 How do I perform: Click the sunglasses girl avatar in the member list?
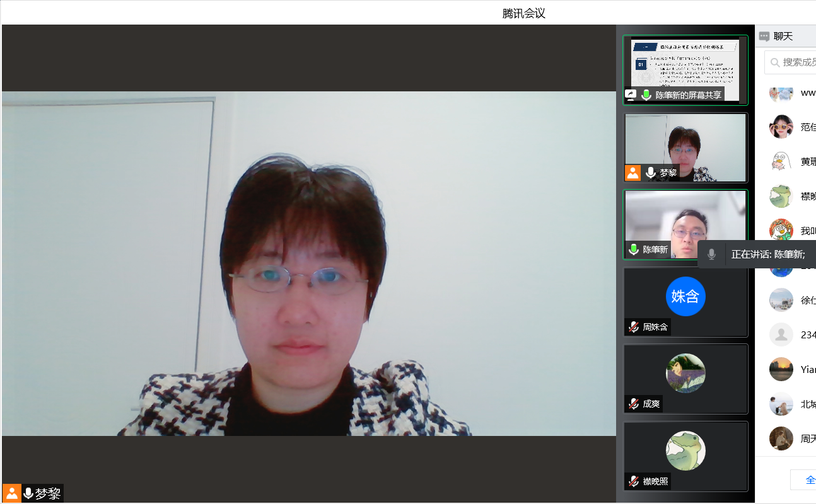[x=781, y=127]
